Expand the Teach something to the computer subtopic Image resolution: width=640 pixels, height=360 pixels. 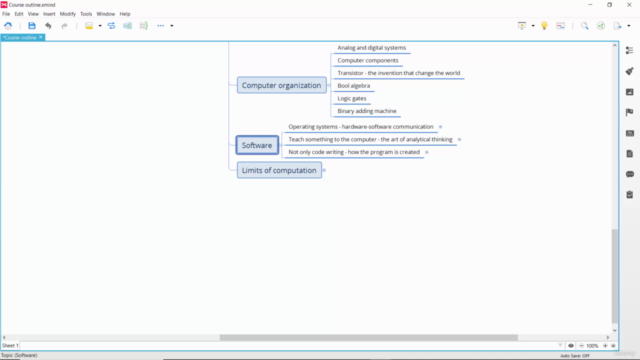coord(459,140)
